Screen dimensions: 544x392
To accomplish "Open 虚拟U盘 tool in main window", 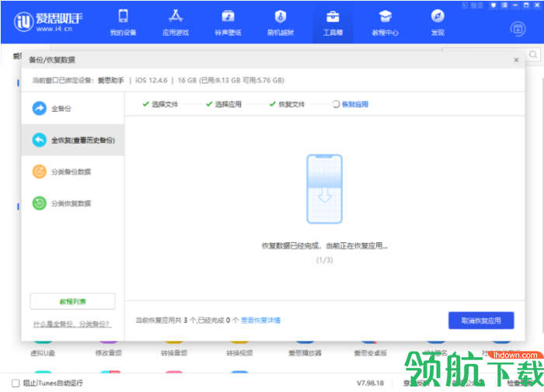I will [43, 353].
